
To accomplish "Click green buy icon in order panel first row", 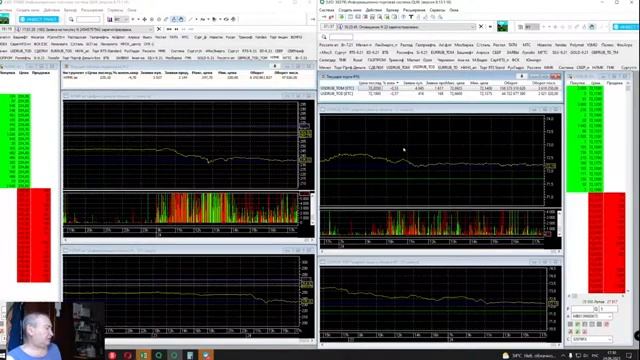I will (x=578, y=324).
